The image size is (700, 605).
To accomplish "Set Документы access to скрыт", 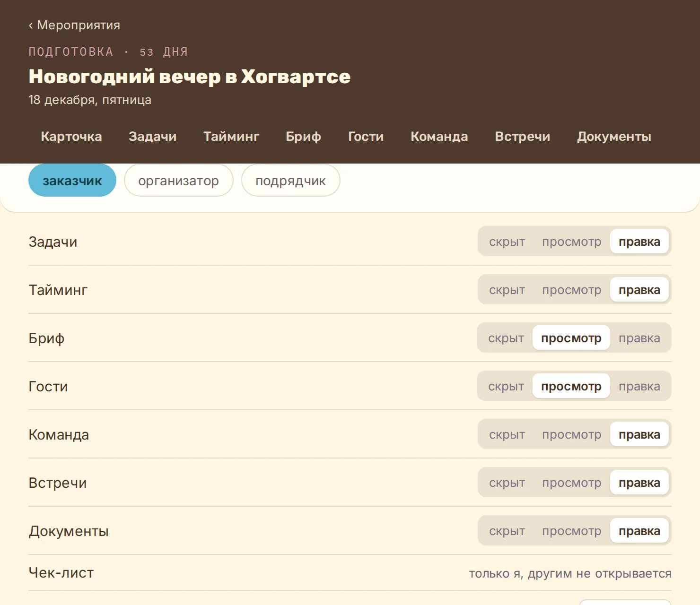I will (507, 531).
